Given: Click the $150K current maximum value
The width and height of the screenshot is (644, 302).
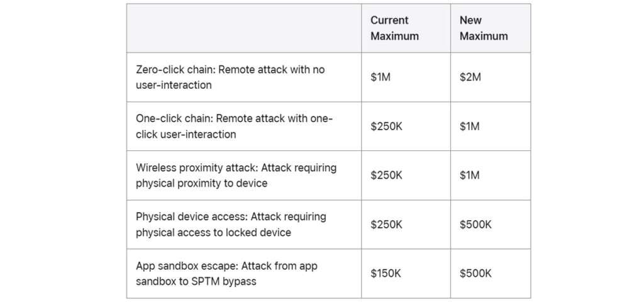Looking at the screenshot, I should click(386, 274).
